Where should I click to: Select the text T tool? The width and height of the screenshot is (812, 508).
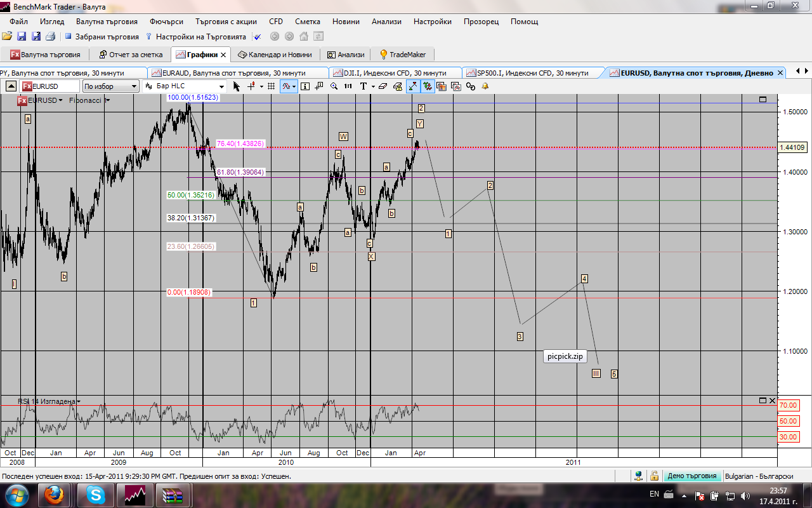363,86
